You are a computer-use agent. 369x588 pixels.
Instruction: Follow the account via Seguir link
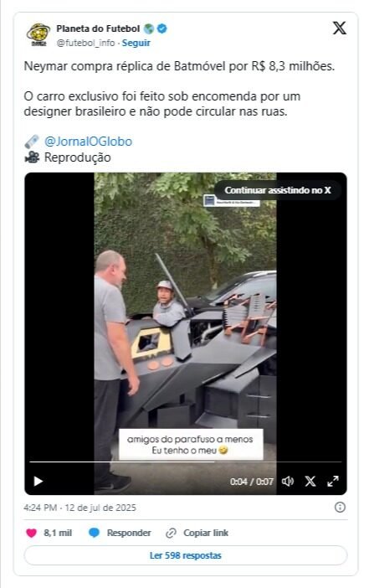136,43
